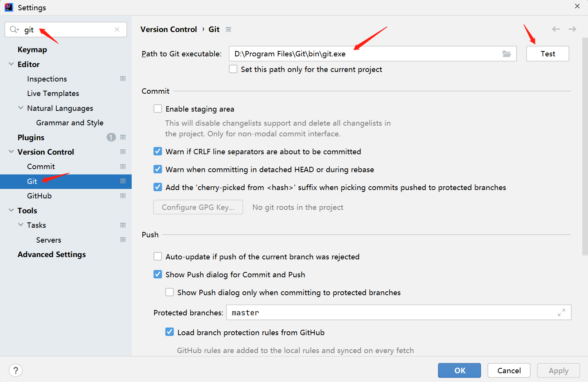The height and width of the screenshot is (382, 588).
Task: Toggle Add 'cherry-picked from' suffix option
Action: coord(158,187)
